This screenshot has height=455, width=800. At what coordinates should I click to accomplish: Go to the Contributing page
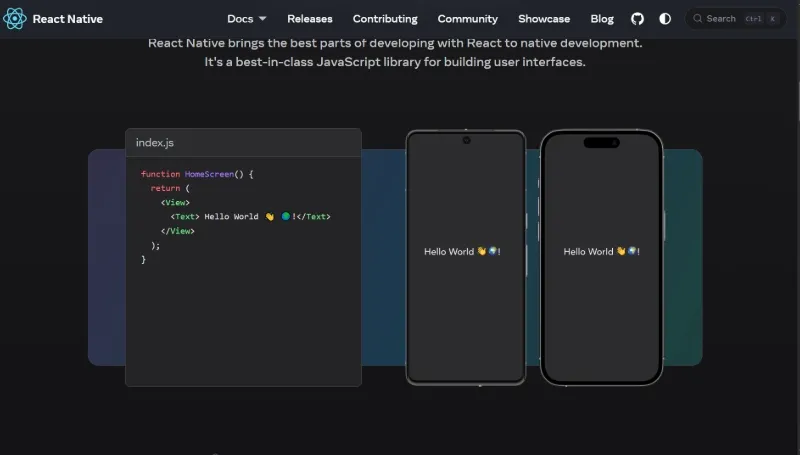pyautogui.click(x=385, y=19)
